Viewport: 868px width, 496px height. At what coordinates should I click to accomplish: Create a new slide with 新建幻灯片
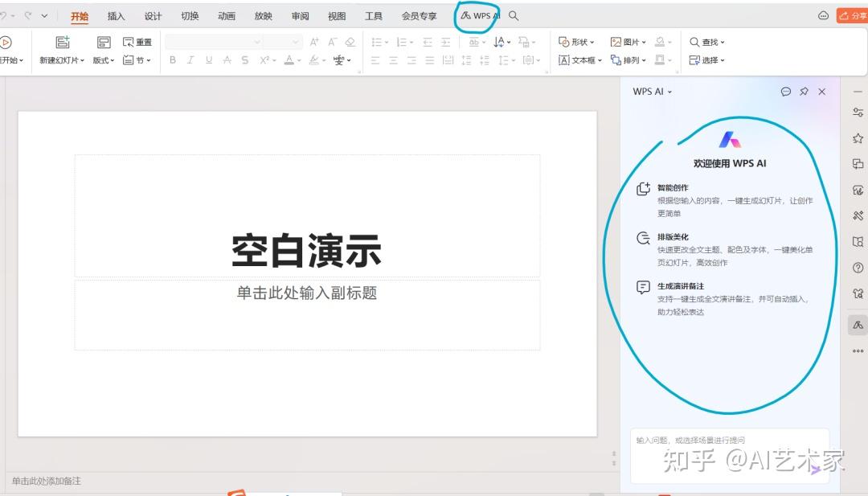coord(61,48)
